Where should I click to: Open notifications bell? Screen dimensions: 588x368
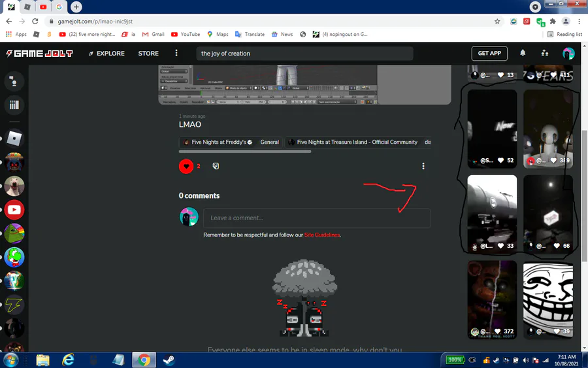pos(523,53)
